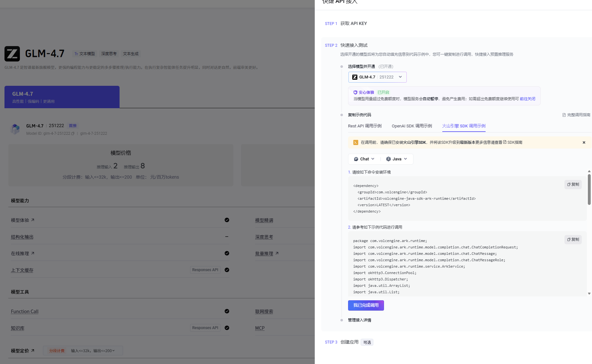Click the 首推 badge
The height and width of the screenshot is (364, 592).
(x=73, y=126)
